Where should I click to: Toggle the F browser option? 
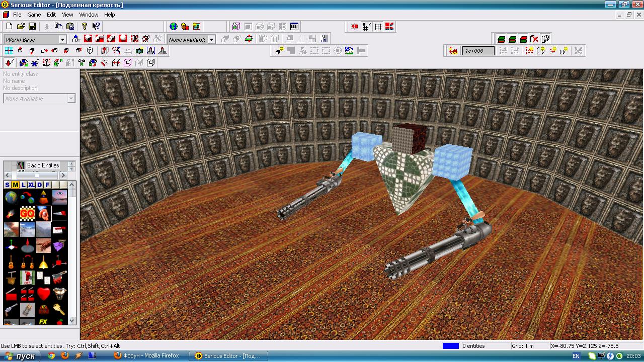coord(48,185)
